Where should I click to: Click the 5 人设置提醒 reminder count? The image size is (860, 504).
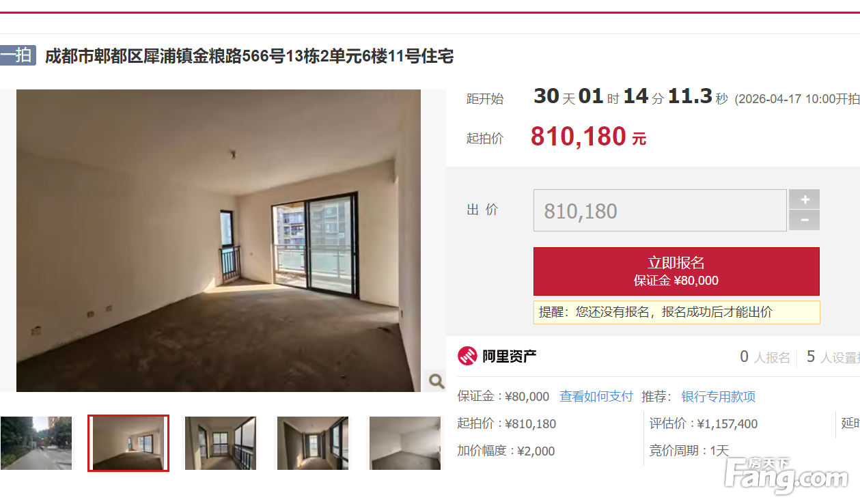point(833,357)
